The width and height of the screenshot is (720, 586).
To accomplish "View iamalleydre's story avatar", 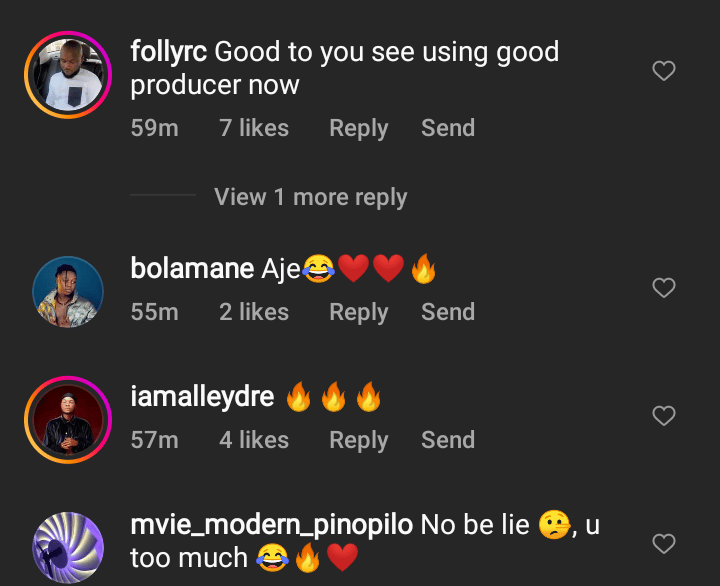I will [x=68, y=418].
